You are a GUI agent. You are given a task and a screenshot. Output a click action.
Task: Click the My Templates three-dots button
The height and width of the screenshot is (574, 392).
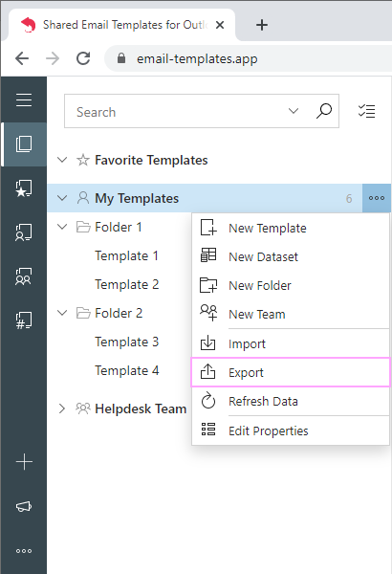point(377,198)
